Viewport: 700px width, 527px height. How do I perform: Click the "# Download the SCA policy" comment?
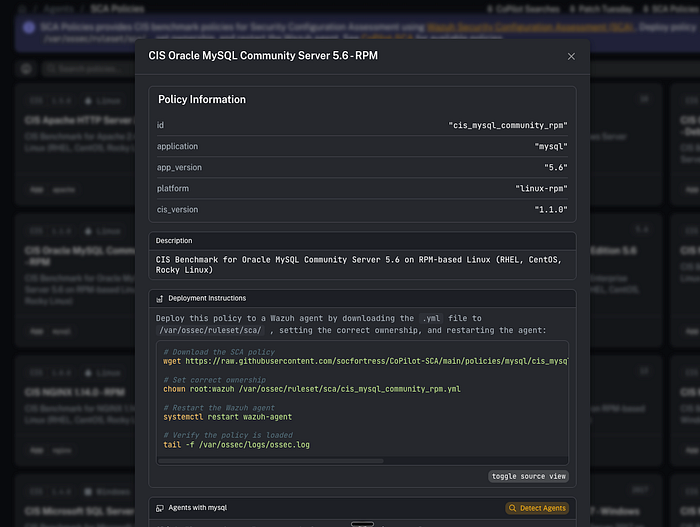pos(219,351)
